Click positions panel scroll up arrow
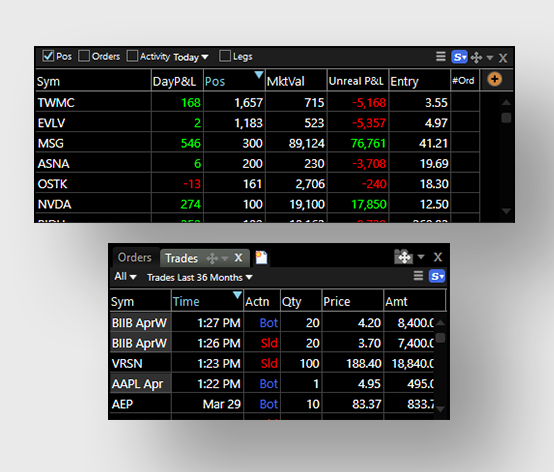This screenshot has width=554, height=472. [506, 102]
